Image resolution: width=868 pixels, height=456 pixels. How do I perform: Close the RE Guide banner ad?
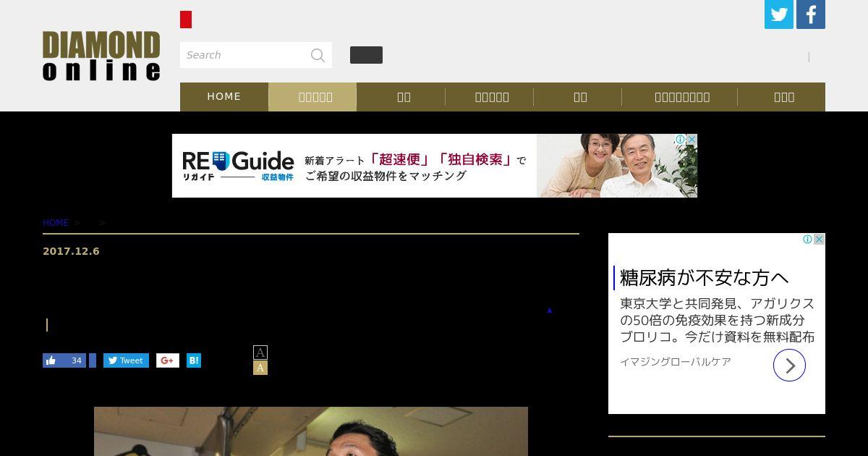[692, 139]
